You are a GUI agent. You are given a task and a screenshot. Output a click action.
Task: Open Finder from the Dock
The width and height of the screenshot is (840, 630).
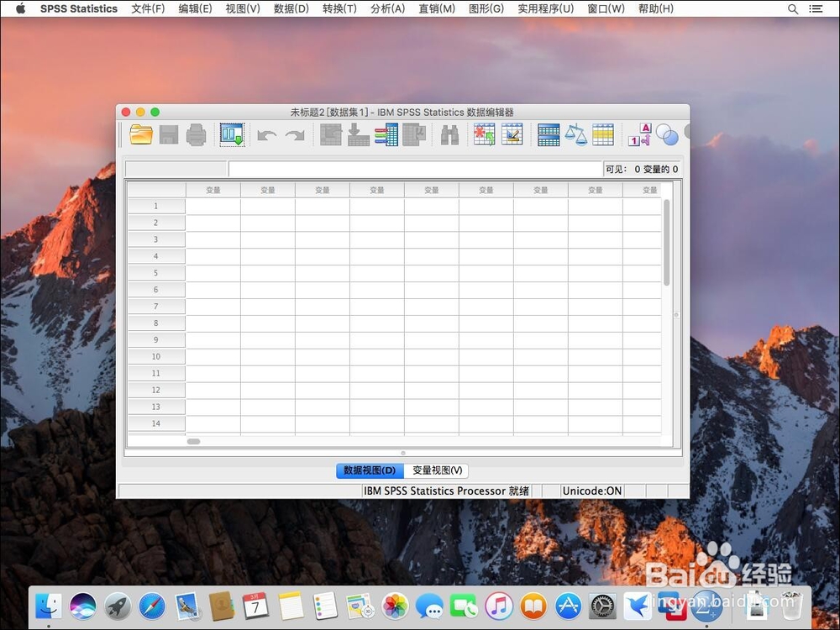[x=48, y=606]
